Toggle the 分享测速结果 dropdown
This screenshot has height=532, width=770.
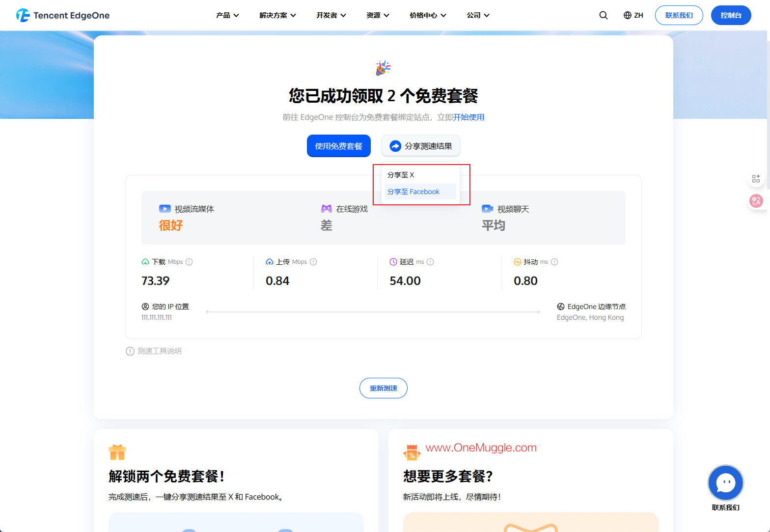[x=421, y=146]
